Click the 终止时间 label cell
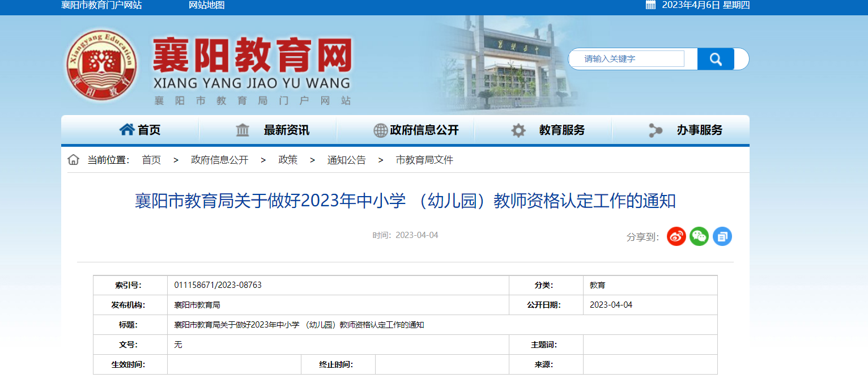 (x=338, y=364)
